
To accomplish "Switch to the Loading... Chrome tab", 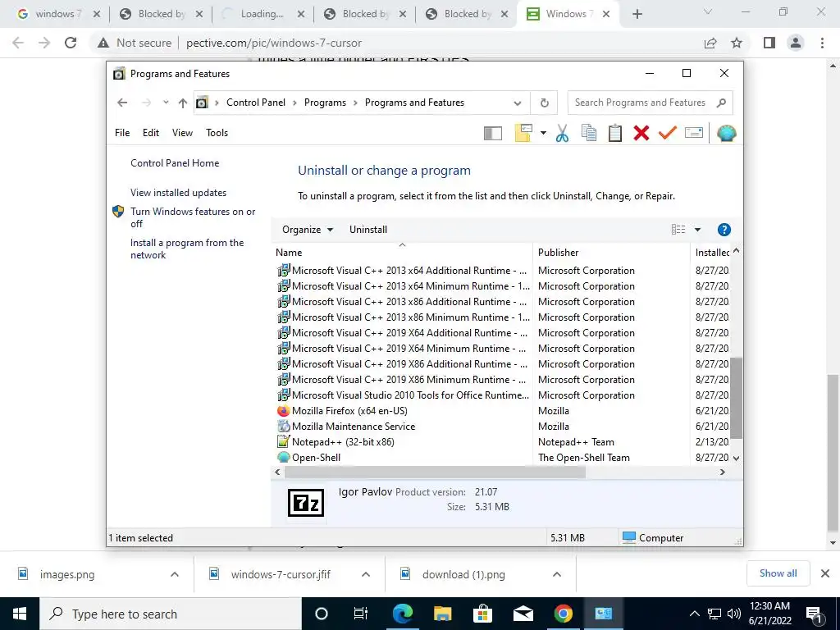I will (262, 14).
